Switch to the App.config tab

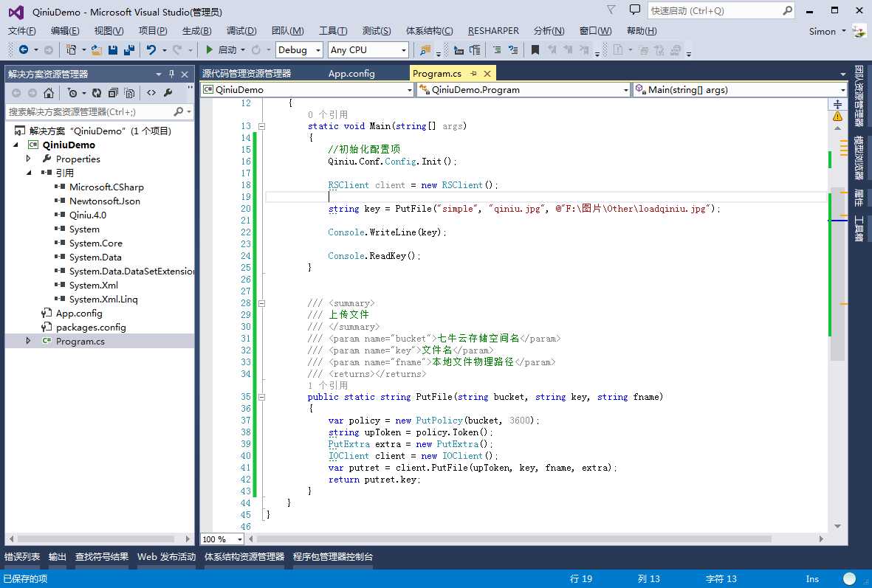pos(351,73)
